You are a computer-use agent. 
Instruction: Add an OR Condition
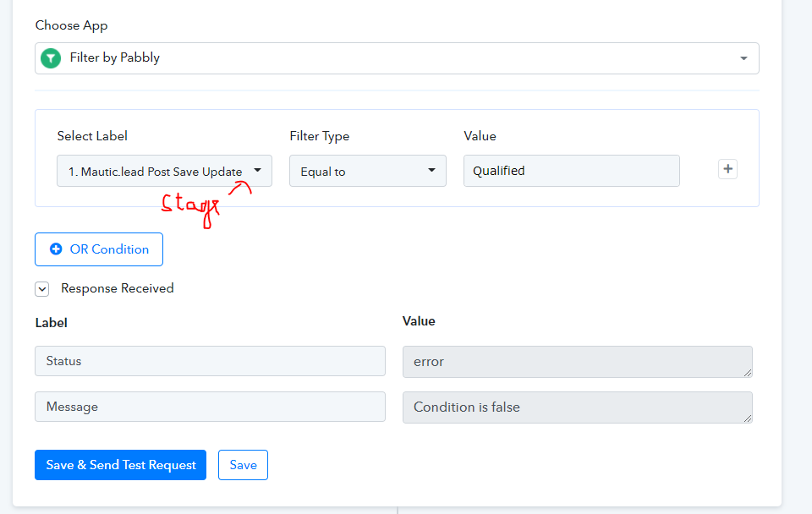click(99, 249)
